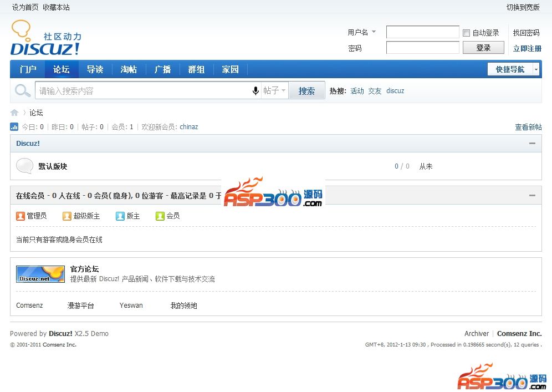Click the 默认版块 speech bubble icon

(24, 166)
